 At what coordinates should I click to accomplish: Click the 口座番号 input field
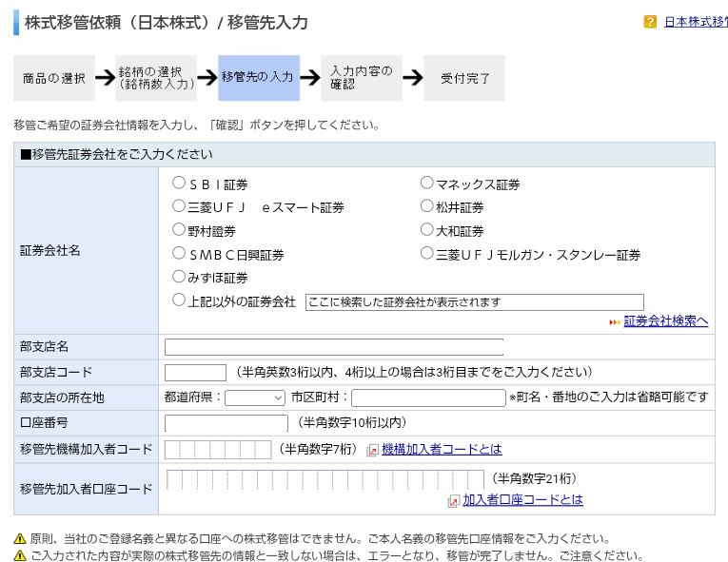(x=226, y=423)
